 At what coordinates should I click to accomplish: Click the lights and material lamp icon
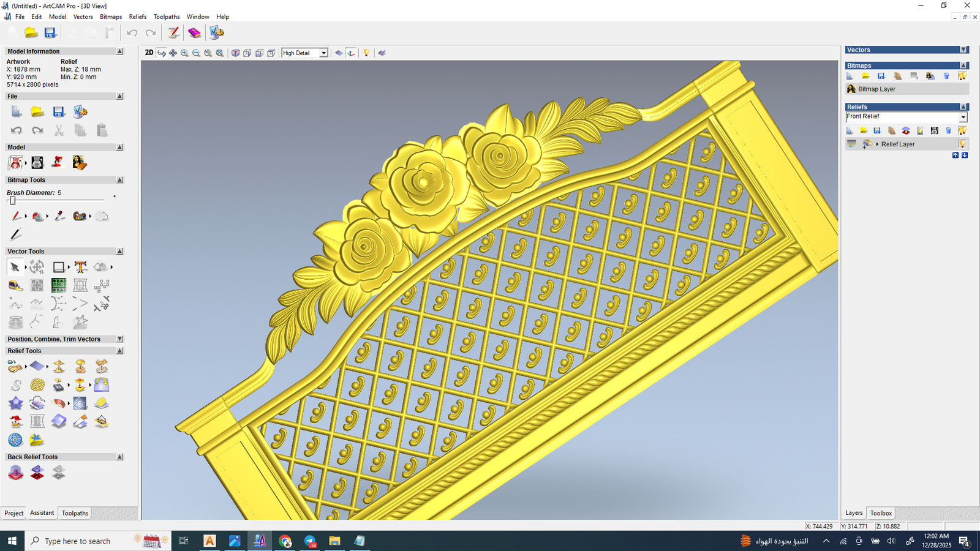pos(366,53)
